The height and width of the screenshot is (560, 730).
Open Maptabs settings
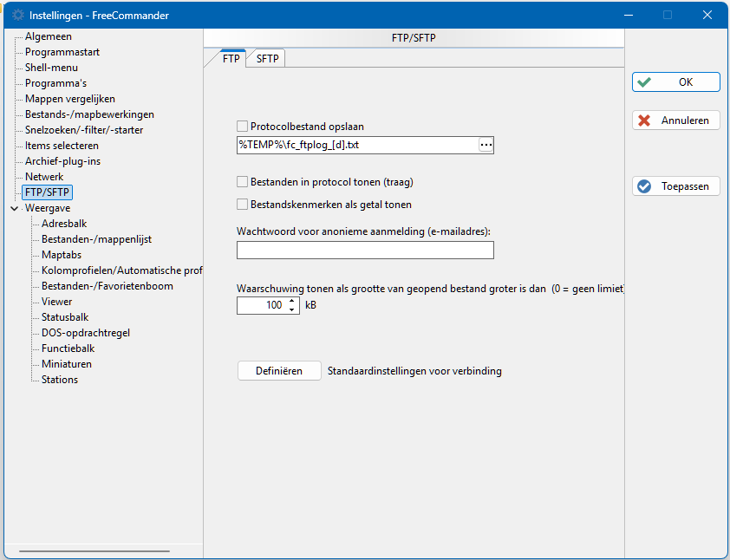tap(62, 255)
